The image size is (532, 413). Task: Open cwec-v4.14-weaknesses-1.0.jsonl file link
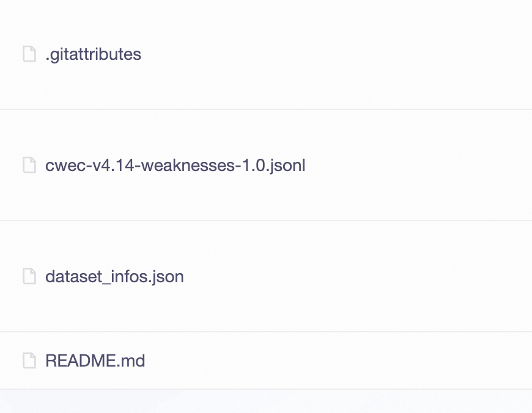(x=175, y=166)
